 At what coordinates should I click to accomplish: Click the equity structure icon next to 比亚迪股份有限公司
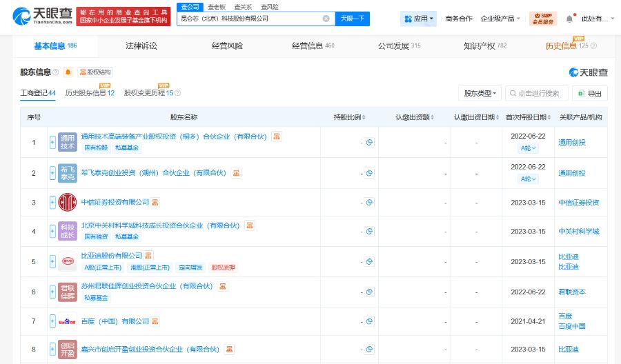[149, 256]
